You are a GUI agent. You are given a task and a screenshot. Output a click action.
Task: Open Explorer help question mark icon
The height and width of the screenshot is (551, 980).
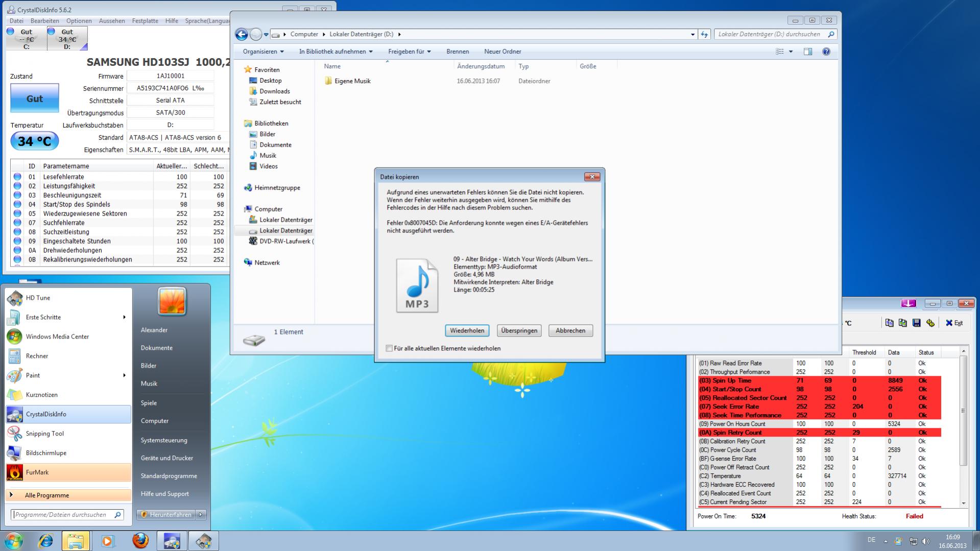(826, 52)
